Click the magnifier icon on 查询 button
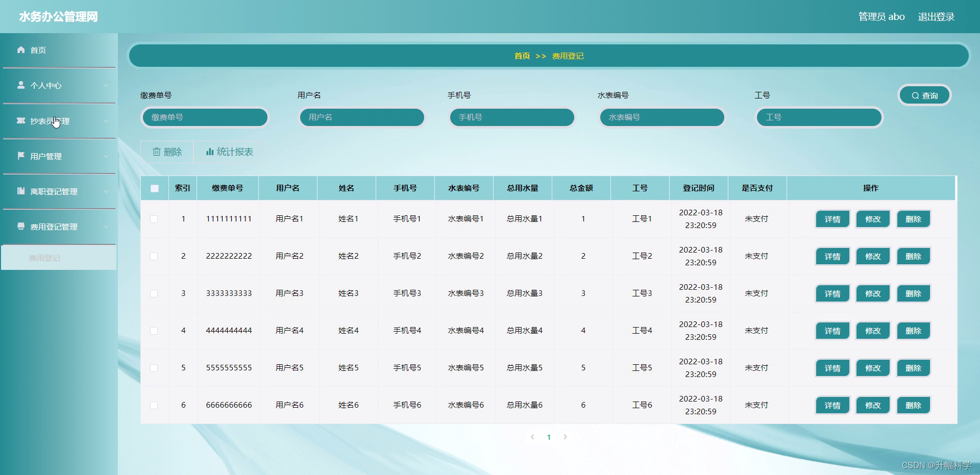This screenshot has height=475, width=980. (x=915, y=95)
